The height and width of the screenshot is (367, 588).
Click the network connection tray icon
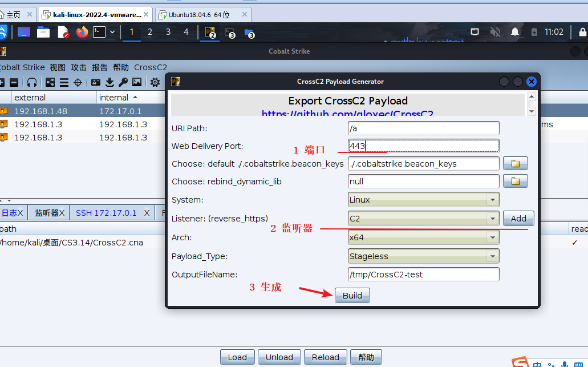[x=475, y=32]
